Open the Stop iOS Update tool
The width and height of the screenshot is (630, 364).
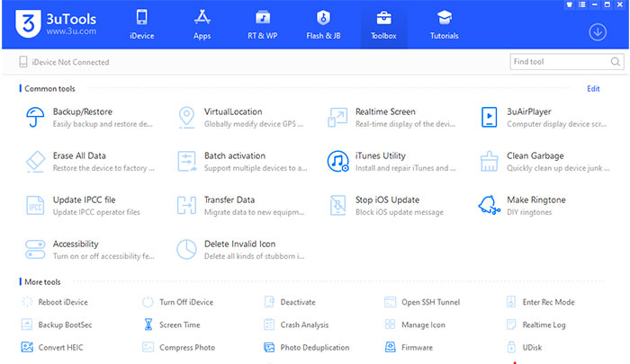[337, 205]
